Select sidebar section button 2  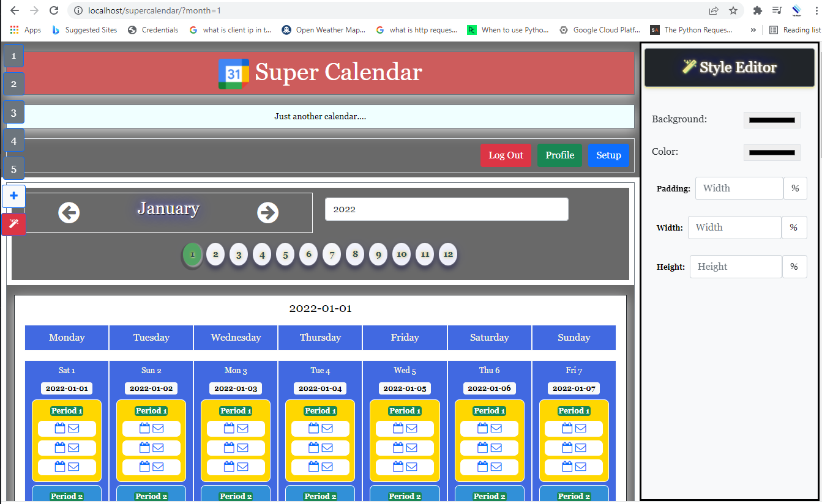[14, 84]
